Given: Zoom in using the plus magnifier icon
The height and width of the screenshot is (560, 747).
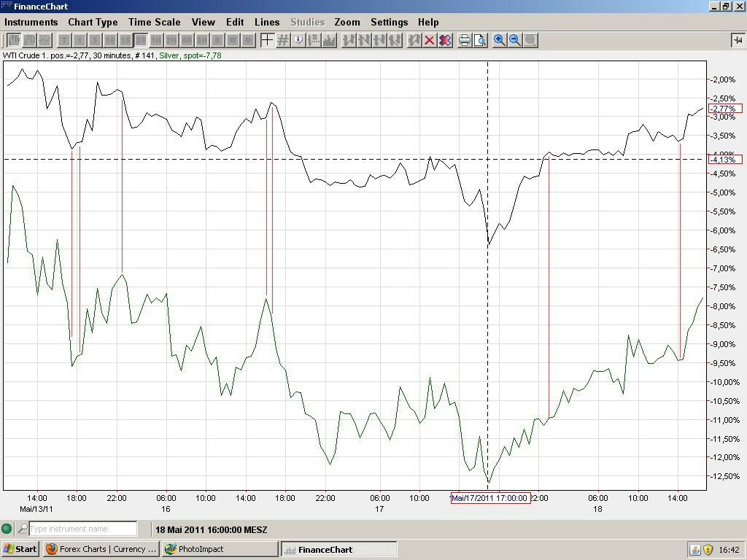Looking at the screenshot, I should click(x=500, y=40).
